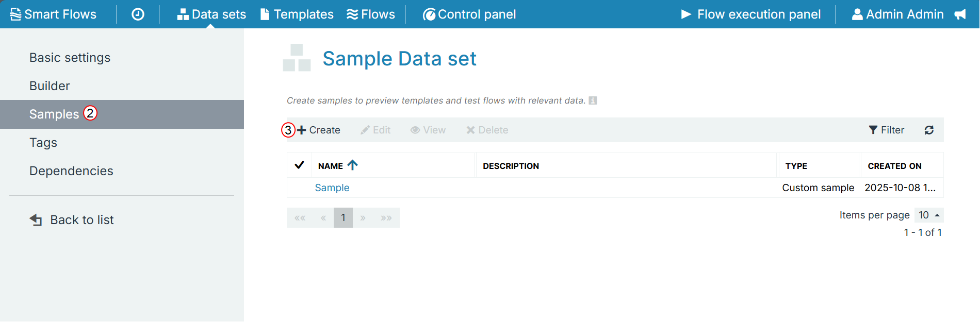Viewport: 980px width, 322px height.
Task: Click the megaphone announcements icon
Action: (960, 14)
